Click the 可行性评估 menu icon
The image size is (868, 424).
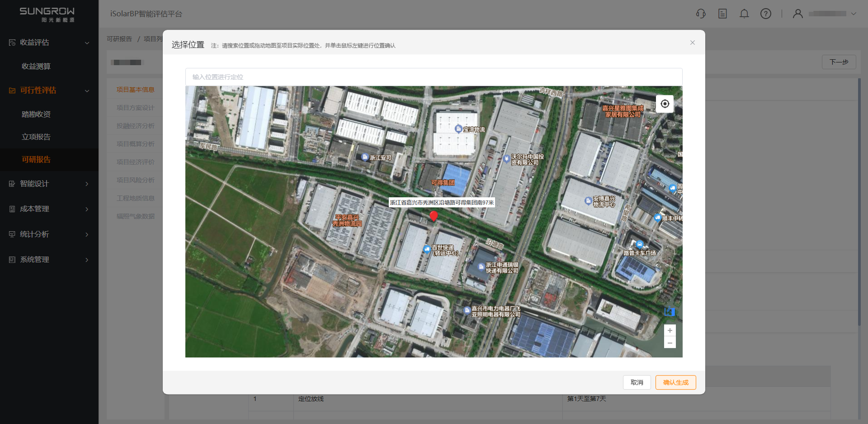(12, 91)
